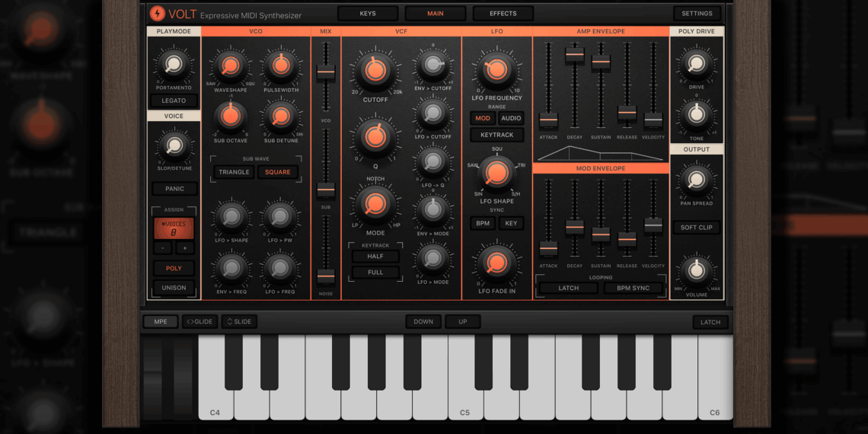Click the VCO mix slider
The width and height of the screenshot is (868, 434).
(x=326, y=72)
